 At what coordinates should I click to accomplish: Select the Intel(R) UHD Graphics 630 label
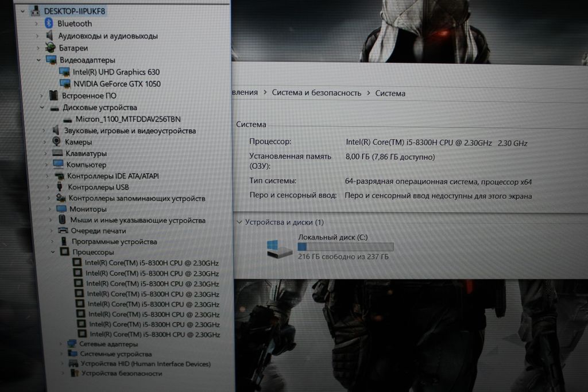pos(116,72)
